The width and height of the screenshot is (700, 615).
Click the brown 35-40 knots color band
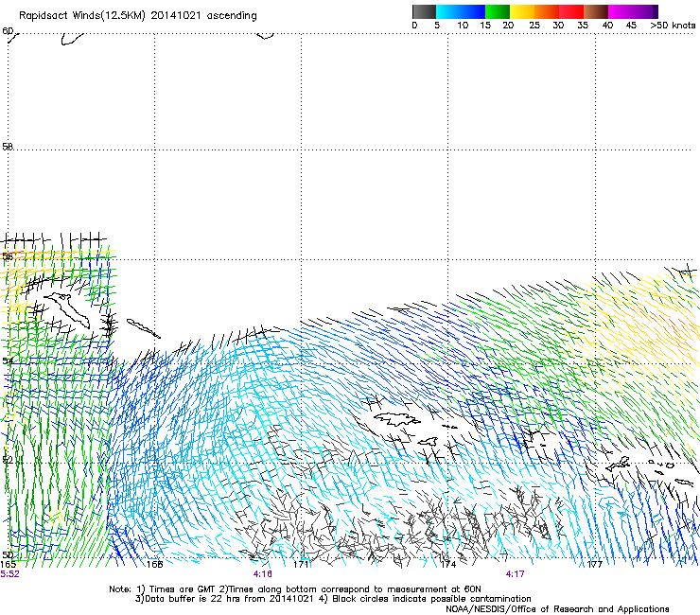point(596,11)
